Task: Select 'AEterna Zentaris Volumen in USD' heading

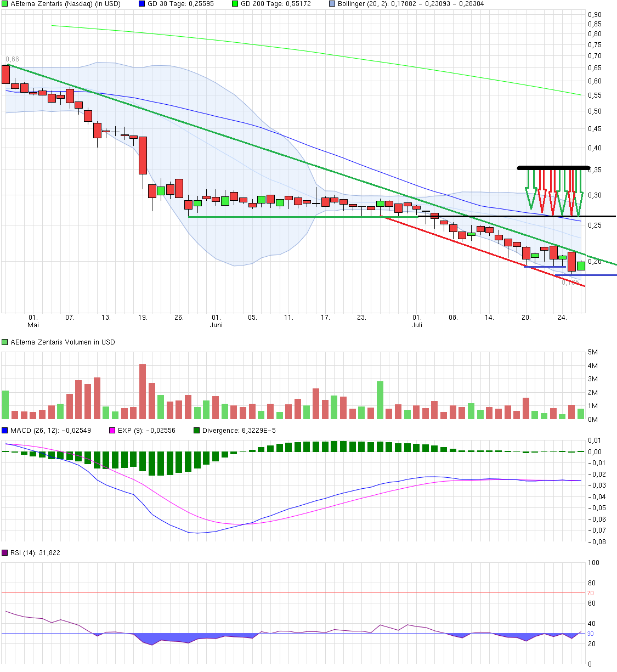Action: coord(63,342)
